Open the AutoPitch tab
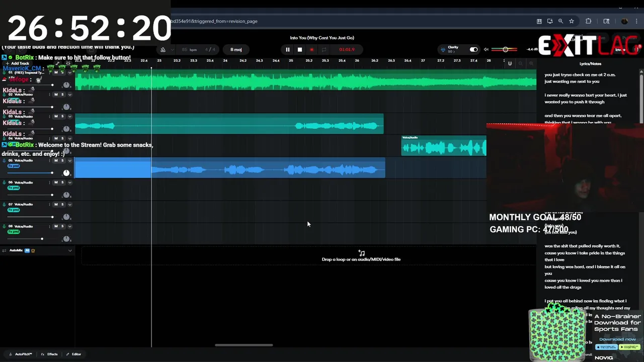644x362 pixels. click(20, 354)
